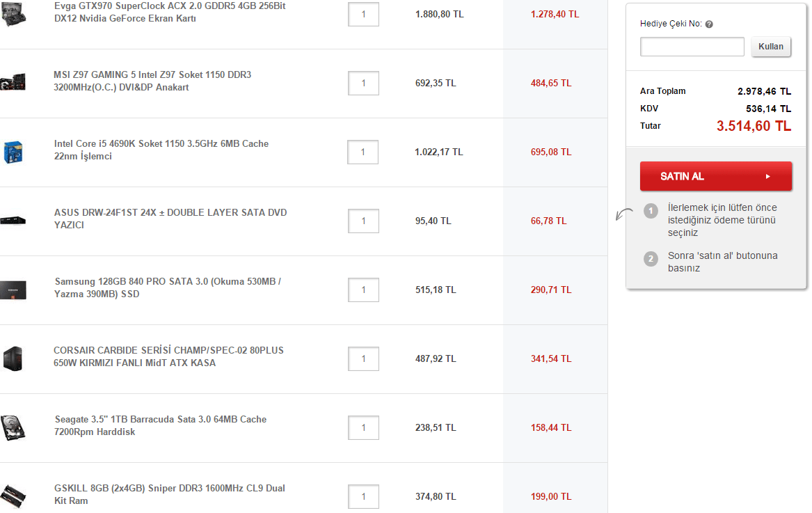Click the GSKILL 8GB Sniper quantity box

tap(363, 496)
